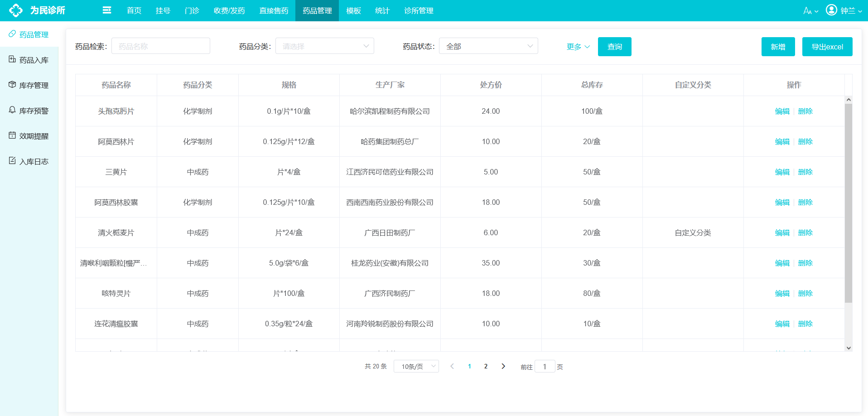Click the 共 20 条 total count

click(x=376, y=366)
